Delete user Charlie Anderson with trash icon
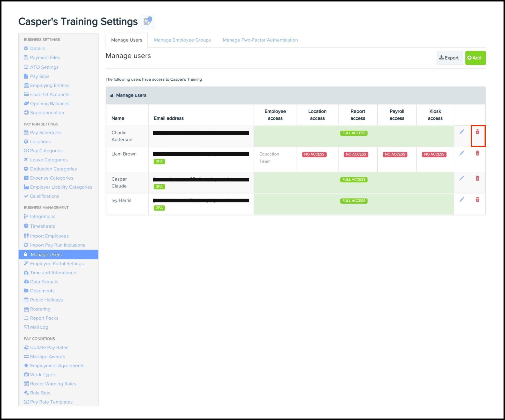Viewport: 505px width, 420px height. click(477, 132)
